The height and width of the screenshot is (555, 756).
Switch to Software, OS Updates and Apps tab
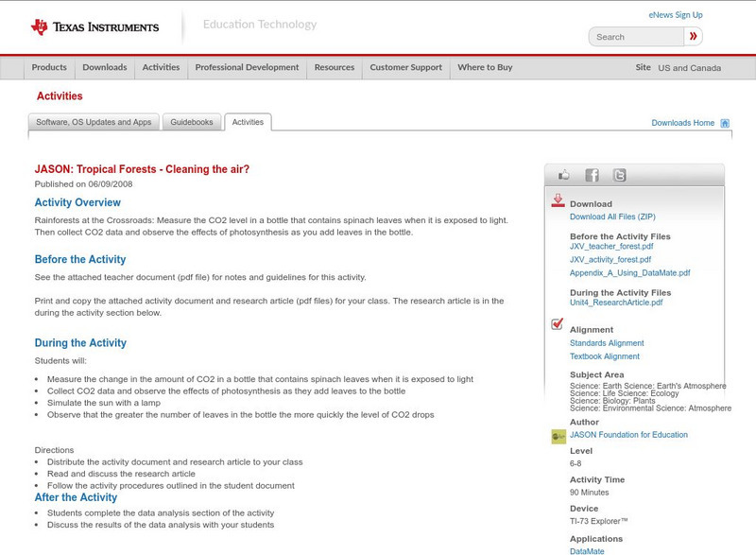click(94, 122)
